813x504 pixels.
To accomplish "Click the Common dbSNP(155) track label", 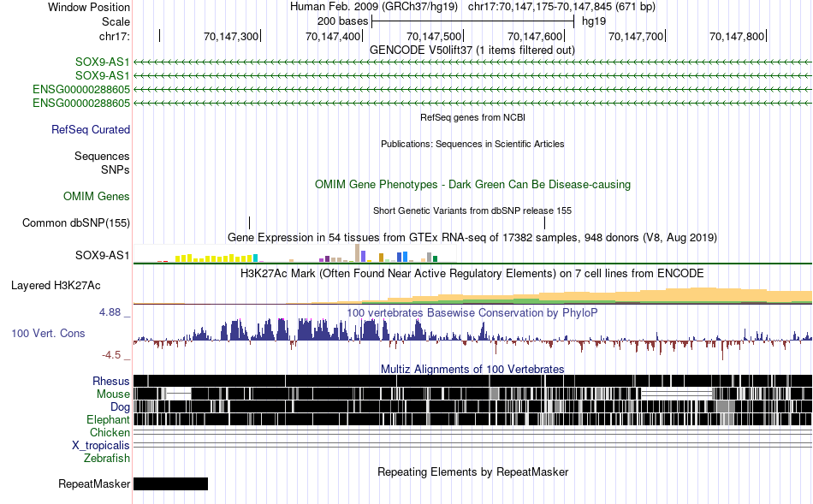I will (x=76, y=223).
